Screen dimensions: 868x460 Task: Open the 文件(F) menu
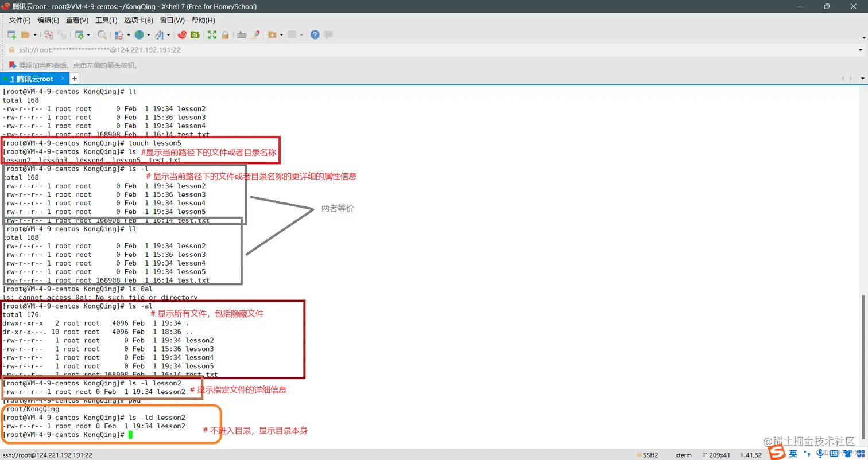20,20
